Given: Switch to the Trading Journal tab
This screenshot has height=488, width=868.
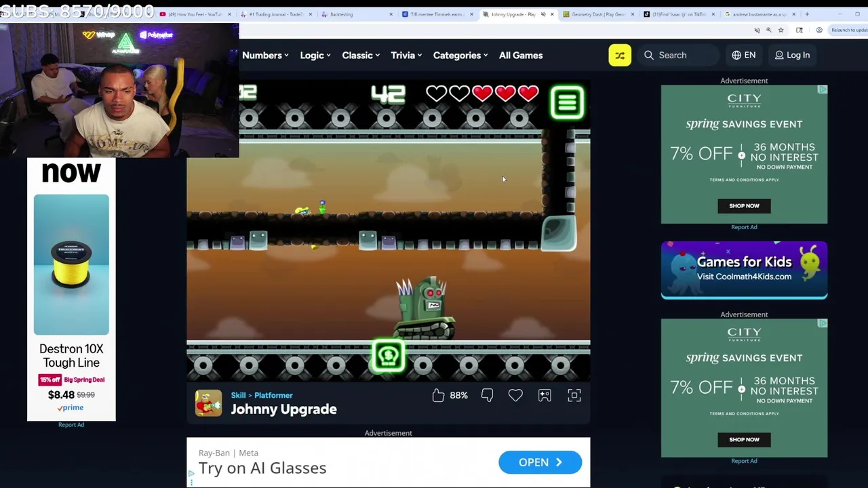Looking at the screenshot, I should pyautogui.click(x=276, y=14).
